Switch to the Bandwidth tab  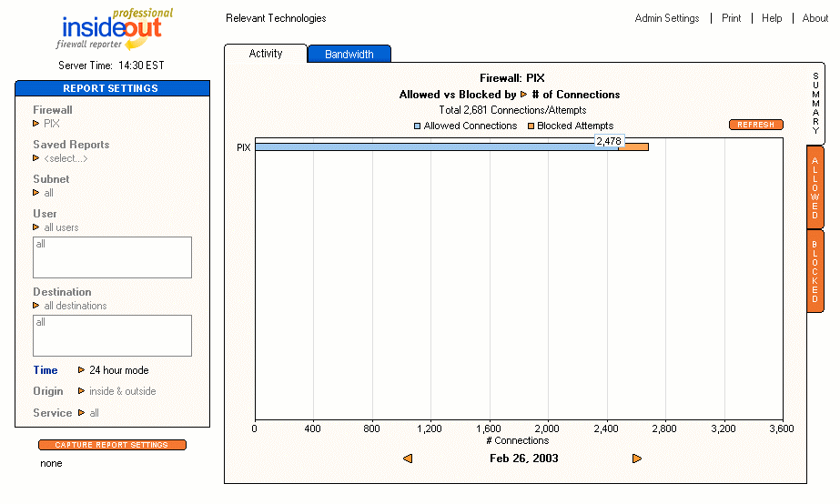pos(349,55)
